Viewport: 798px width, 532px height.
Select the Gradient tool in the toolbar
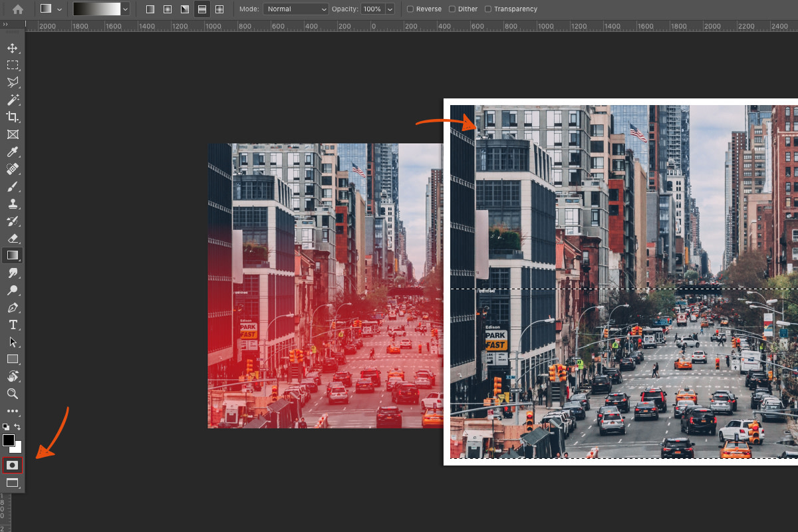(12, 255)
